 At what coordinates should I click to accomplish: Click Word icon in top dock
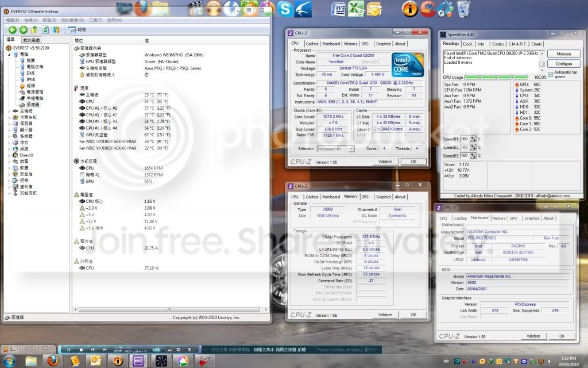[x=339, y=9]
